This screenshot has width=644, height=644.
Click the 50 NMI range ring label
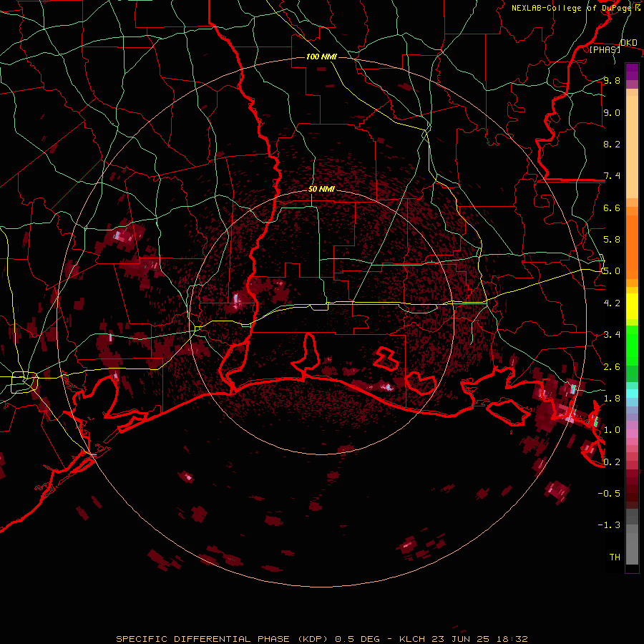click(321, 189)
